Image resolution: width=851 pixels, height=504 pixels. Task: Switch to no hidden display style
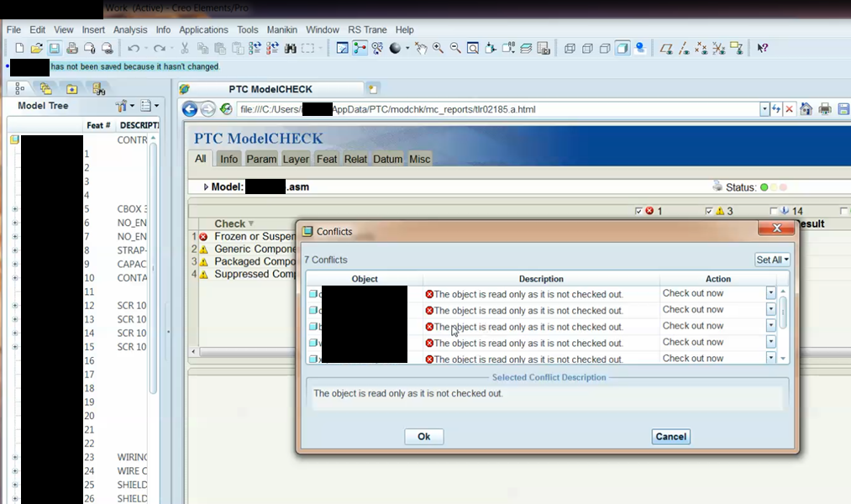click(x=605, y=48)
